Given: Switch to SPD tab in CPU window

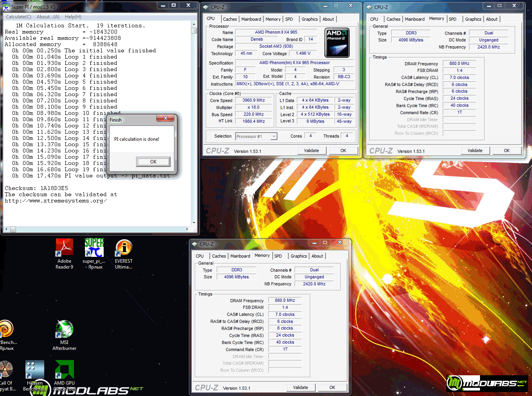Looking at the screenshot, I should pos(289,19).
